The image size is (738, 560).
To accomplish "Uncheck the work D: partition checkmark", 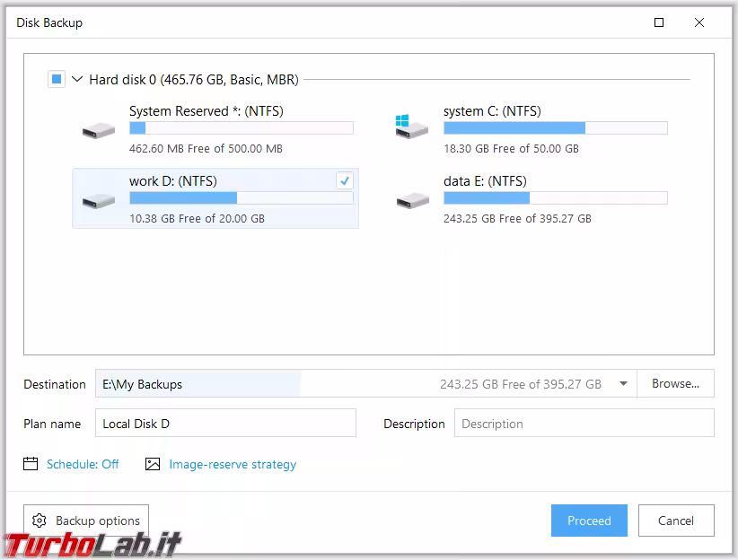I will [345, 180].
